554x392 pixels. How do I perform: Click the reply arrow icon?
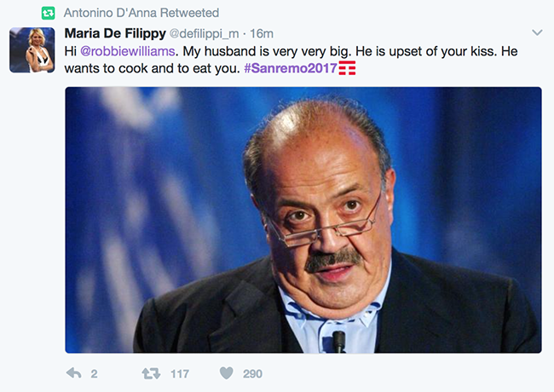coord(74,373)
